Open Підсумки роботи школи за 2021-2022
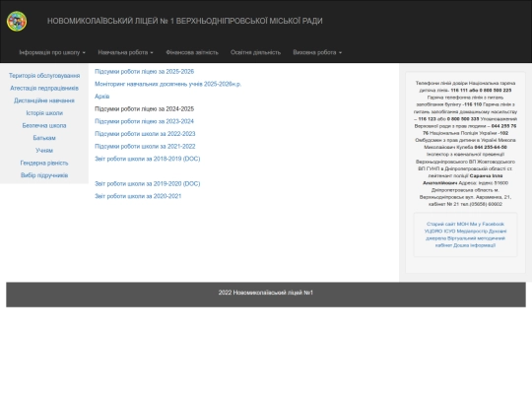The image size is (532, 399). pos(145,146)
